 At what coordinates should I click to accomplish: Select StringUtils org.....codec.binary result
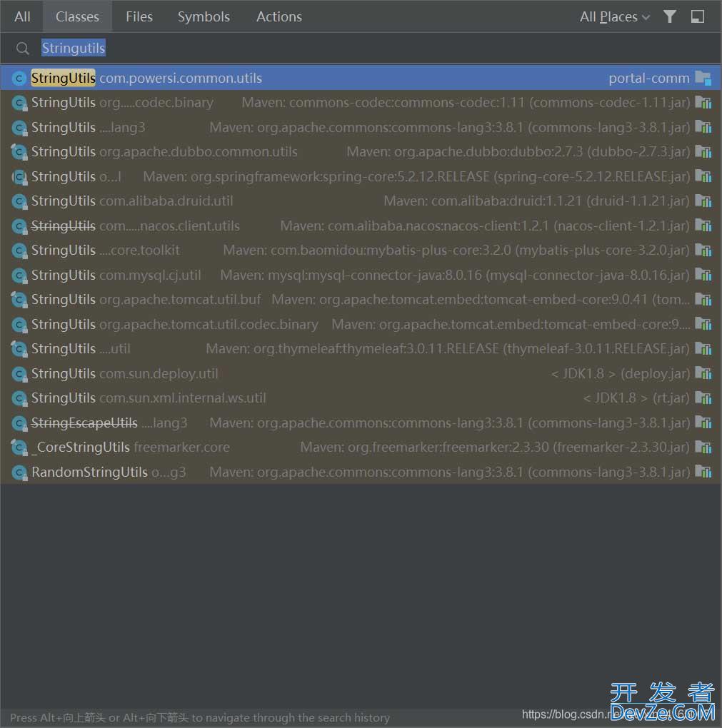tap(361, 103)
